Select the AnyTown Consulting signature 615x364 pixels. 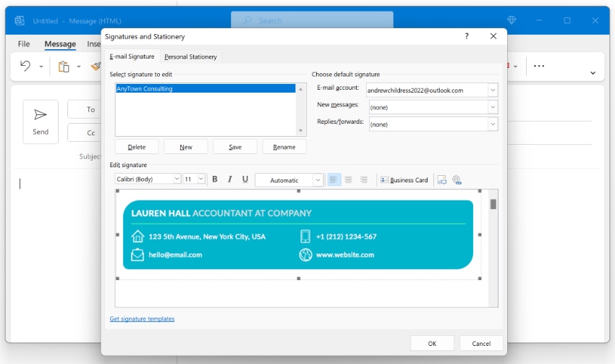point(205,88)
